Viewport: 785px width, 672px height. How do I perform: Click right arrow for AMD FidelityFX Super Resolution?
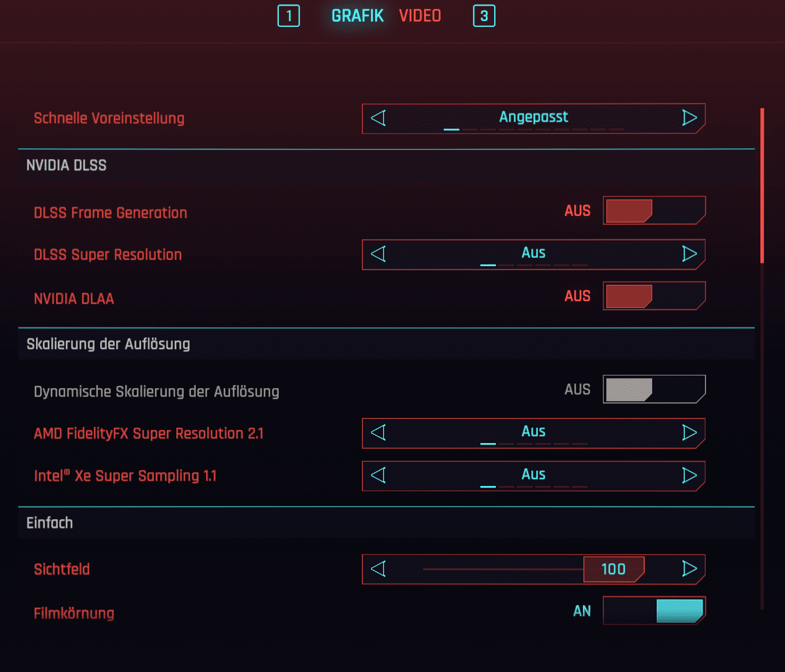click(x=689, y=432)
